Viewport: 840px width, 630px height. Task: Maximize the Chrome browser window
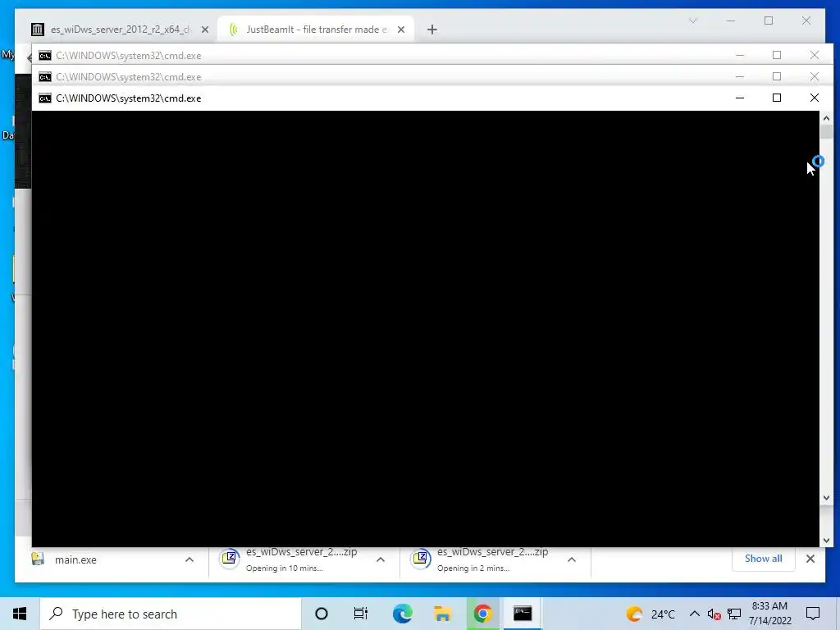769,21
